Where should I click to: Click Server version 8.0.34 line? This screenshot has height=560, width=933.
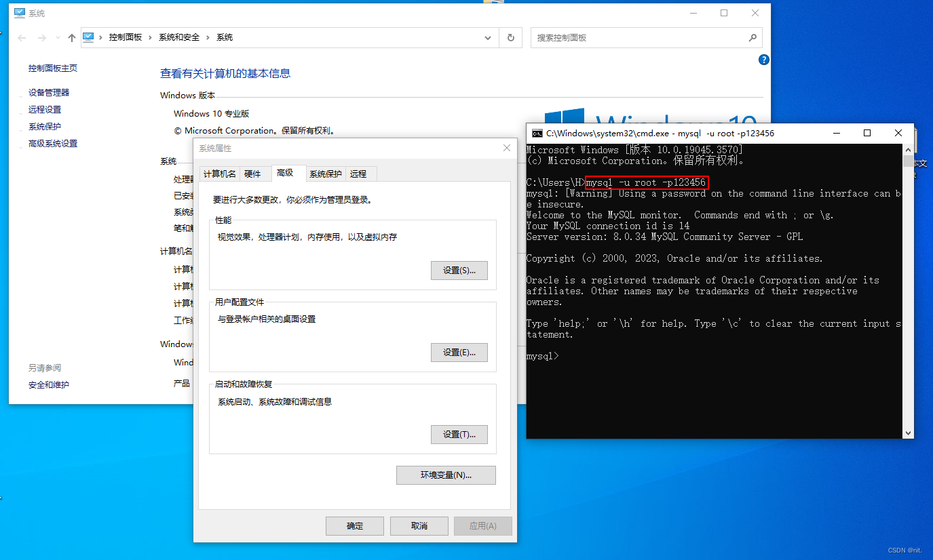664,237
